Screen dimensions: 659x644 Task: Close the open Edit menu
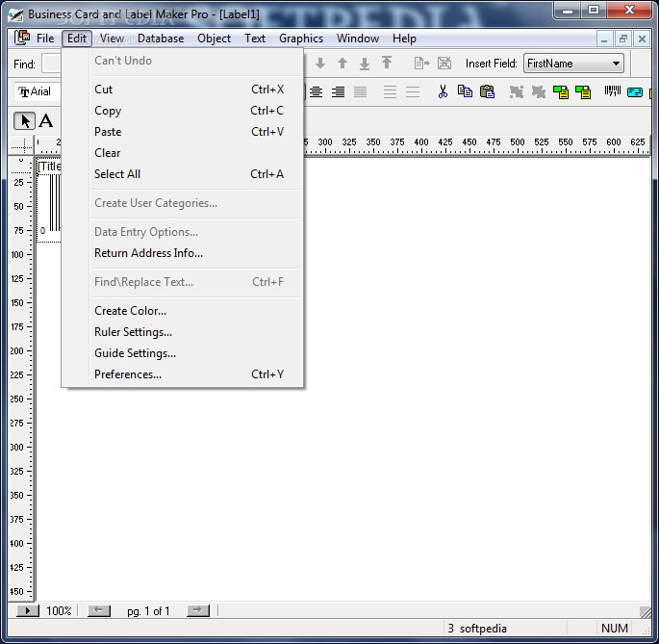pos(77,39)
